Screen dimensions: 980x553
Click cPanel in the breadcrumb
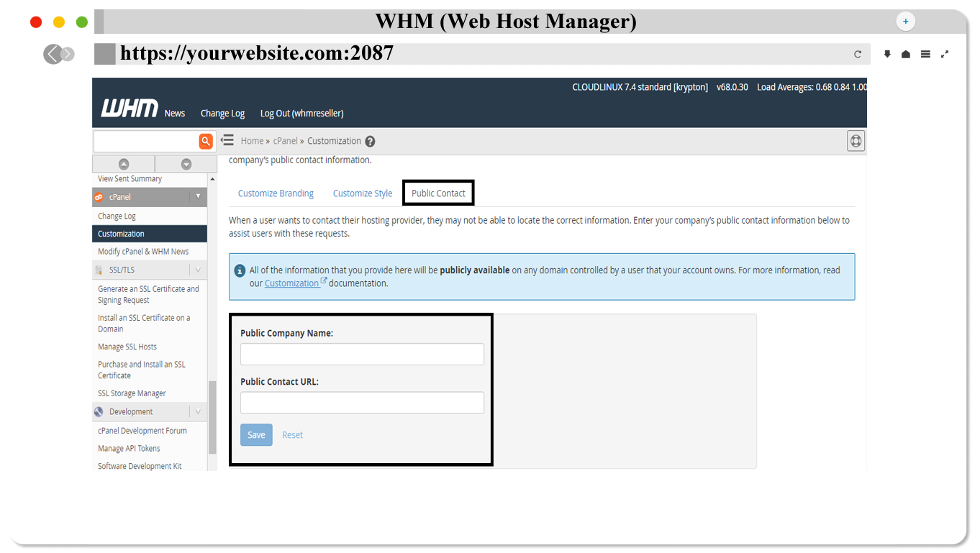click(286, 141)
